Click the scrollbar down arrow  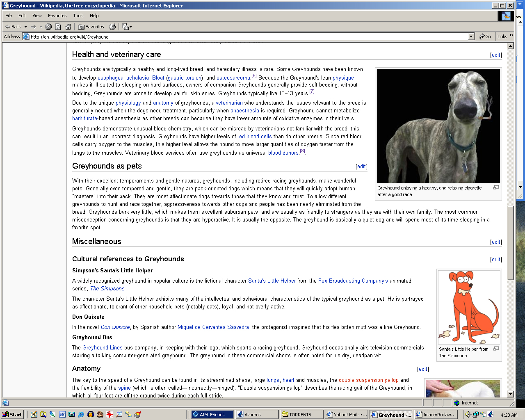coord(511,394)
